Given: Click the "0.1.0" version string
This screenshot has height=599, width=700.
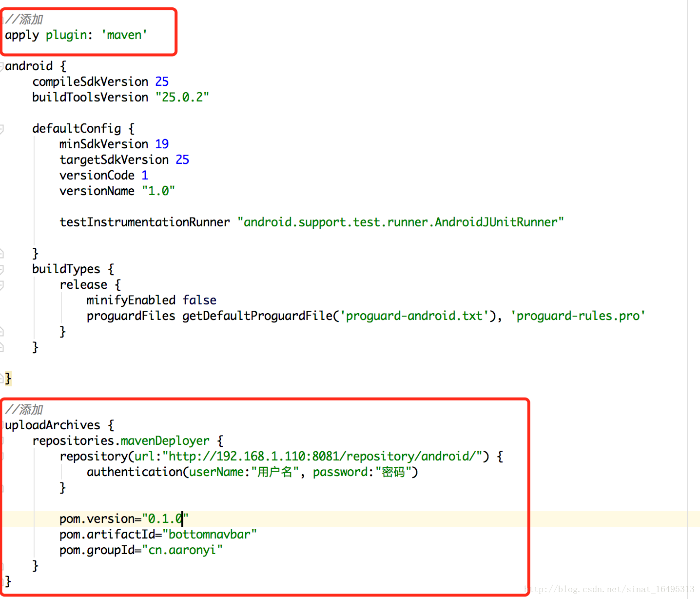Looking at the screenshot, I should tap(165, 519).
